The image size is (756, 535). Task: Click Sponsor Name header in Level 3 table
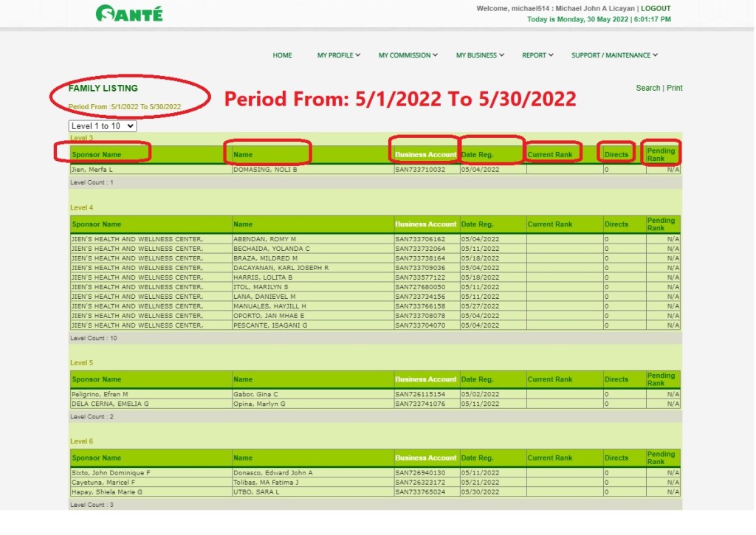coord(97,155)
